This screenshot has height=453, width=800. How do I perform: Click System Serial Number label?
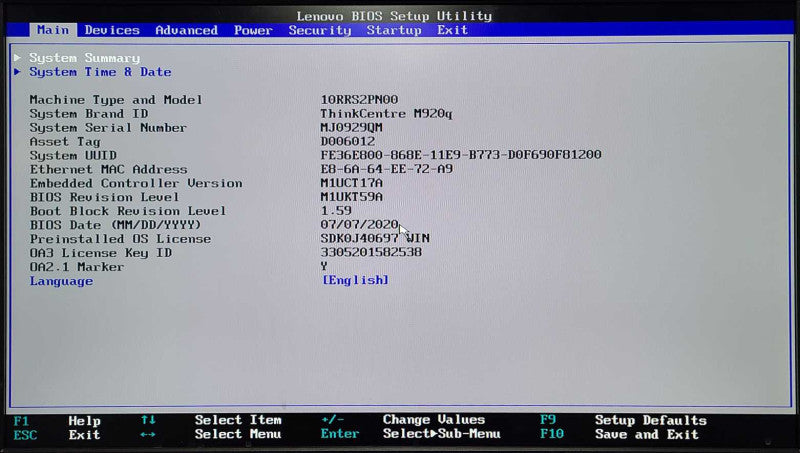point(108,128)
